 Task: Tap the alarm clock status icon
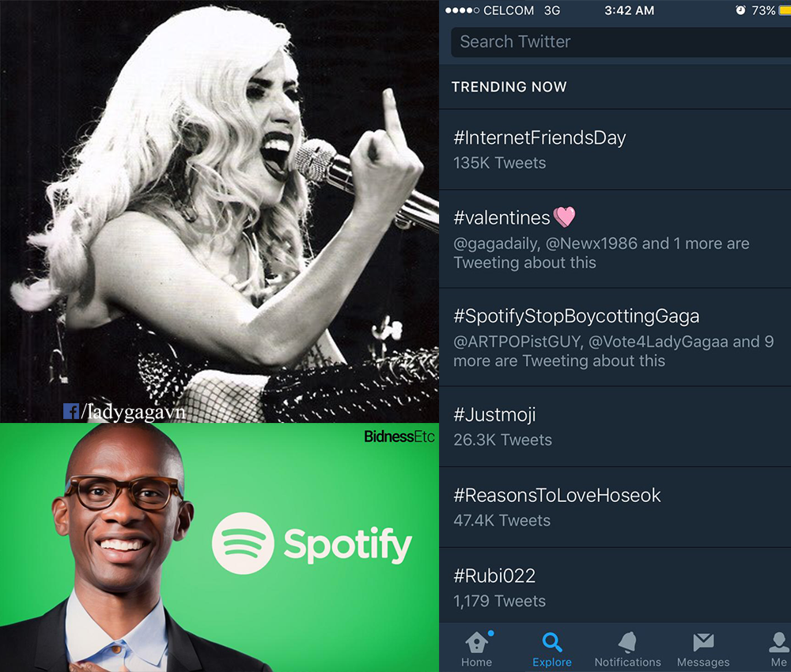click(x=740, y=10)
